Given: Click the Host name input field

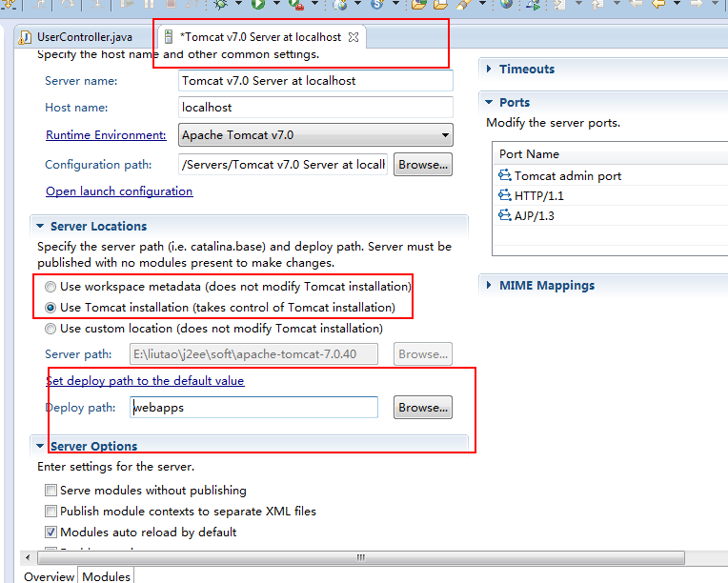Looking at the screenshot, I should (x=315, y=108).
